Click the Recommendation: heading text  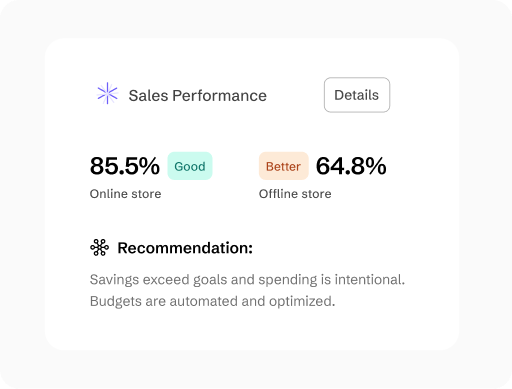[x=185, y=248]
